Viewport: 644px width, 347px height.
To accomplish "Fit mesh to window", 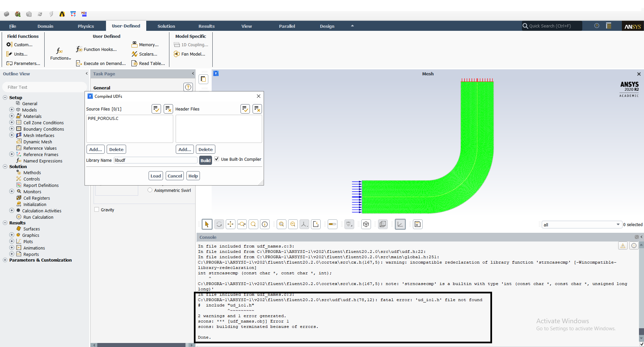I will click(281, 224).
